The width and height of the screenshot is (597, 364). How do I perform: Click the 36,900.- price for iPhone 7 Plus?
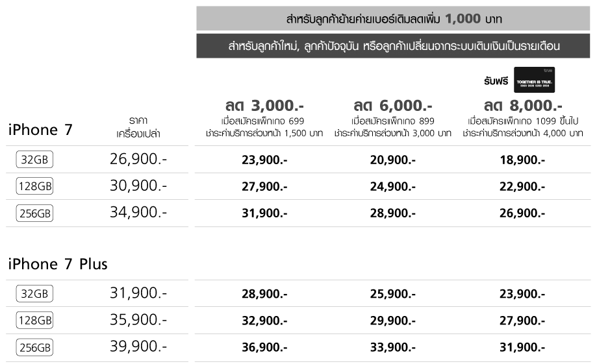click(x=264, y=347)
